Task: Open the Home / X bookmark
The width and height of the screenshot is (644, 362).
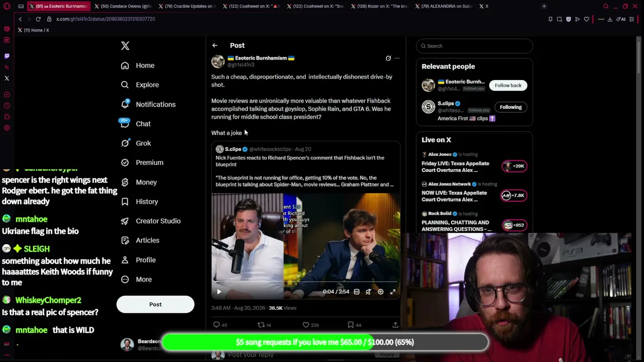Action: [33, 30]
